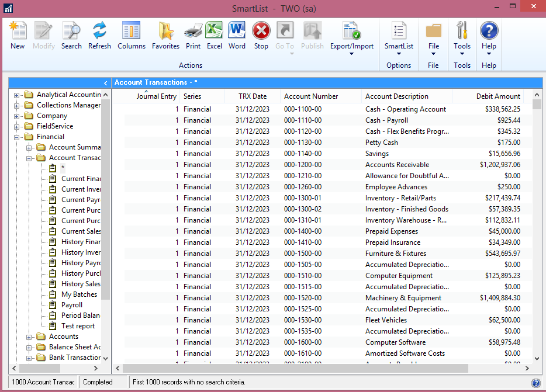Open the Export/Import menu

click(x=352, y=37)
